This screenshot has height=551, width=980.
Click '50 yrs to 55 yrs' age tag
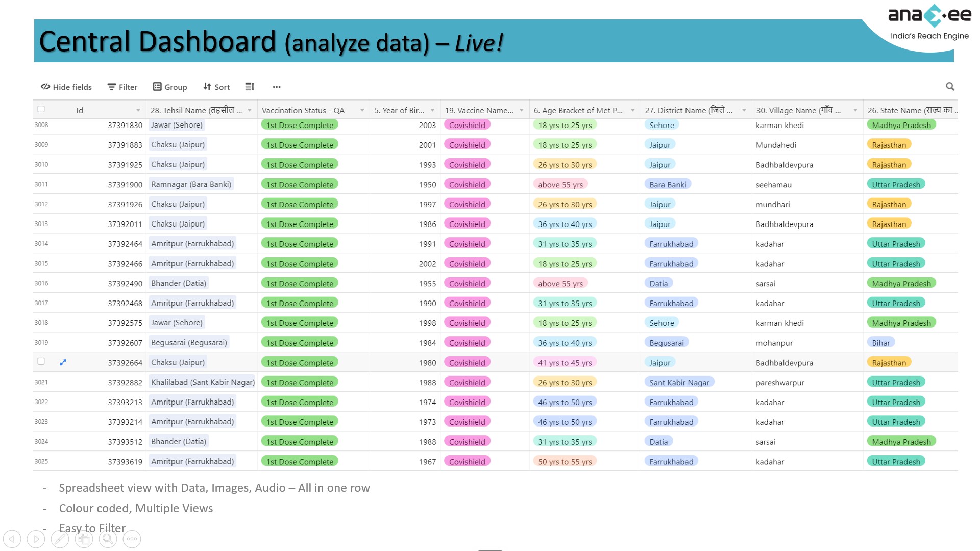pyautogui.click(x=565, y=461)
